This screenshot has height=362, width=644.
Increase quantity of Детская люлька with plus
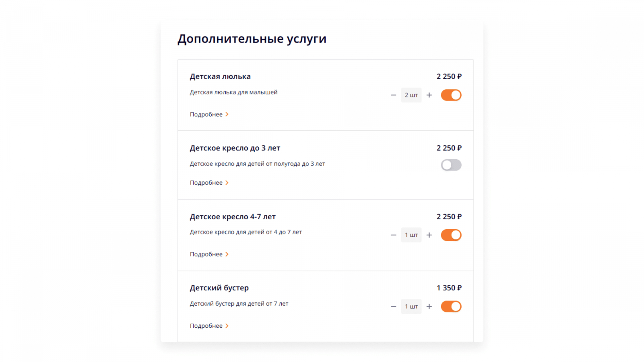(429, 95)
